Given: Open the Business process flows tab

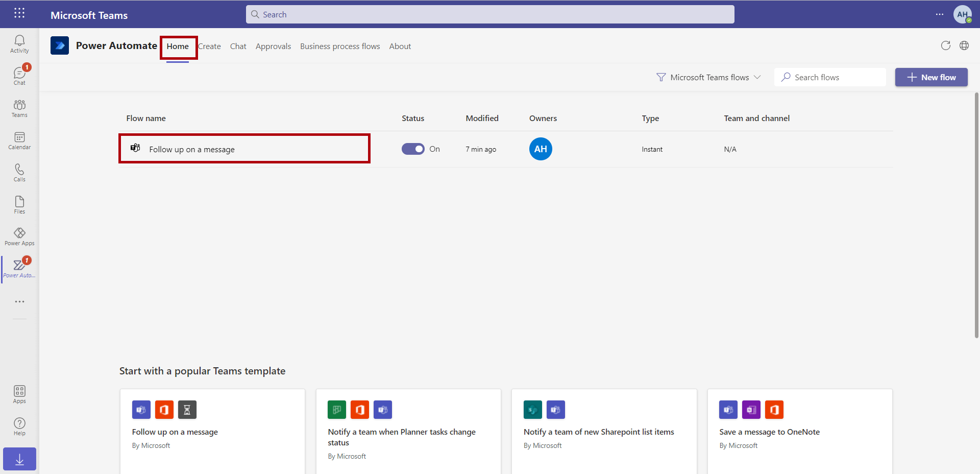Looking at the screenshot, I should [340, 46].
